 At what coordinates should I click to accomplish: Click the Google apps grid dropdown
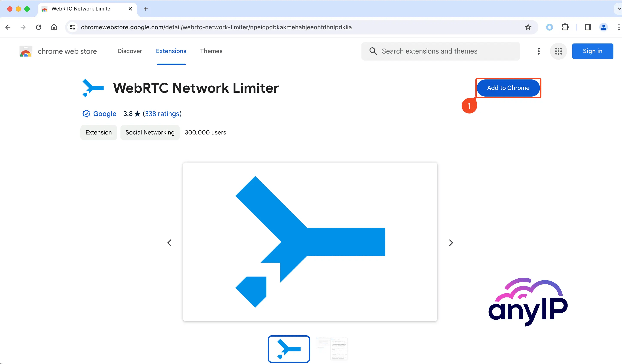(x=559, y=51)
